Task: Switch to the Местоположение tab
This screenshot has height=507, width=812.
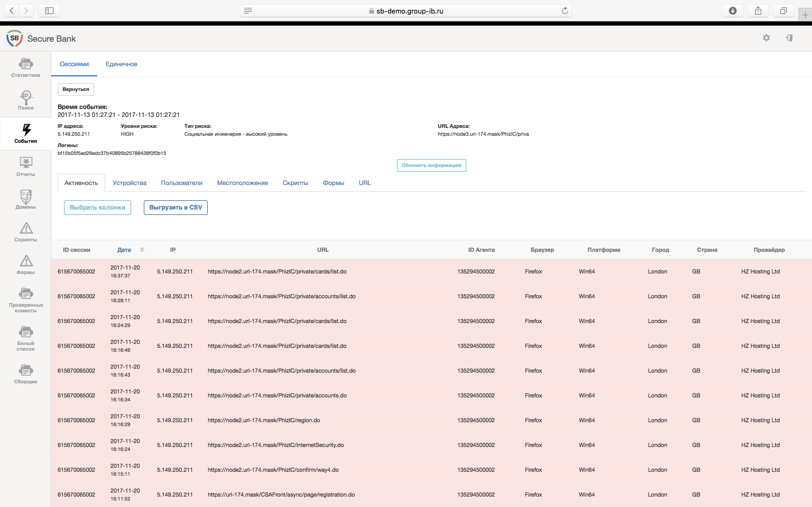Action: pos(242,183)
